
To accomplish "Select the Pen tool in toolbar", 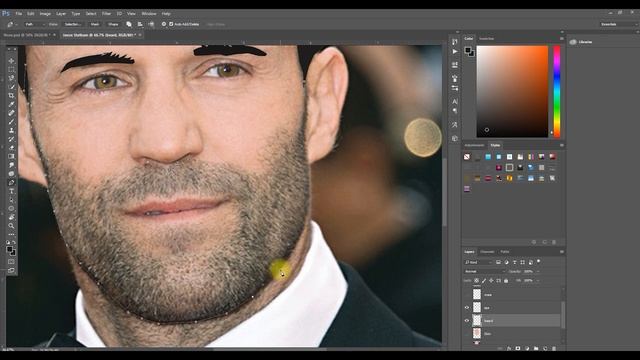I will tap(11, 182).
